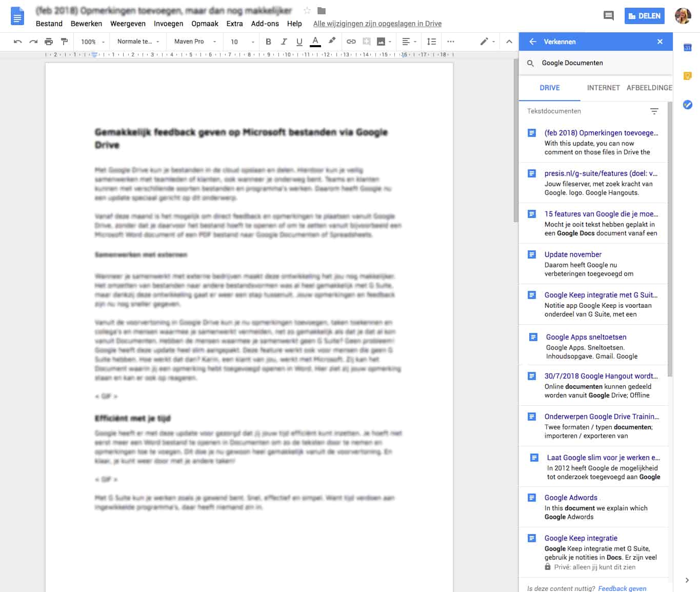This screenshot has height=592, width=700.
Task: Insert a link using the chain icon
Action: tap(351, 42)
